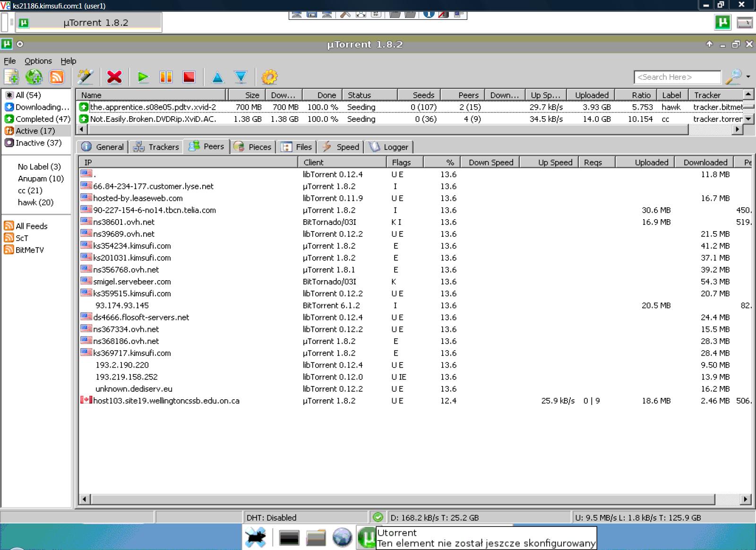
Task: Switch to the Pieces tab
Action: [253, 147]
